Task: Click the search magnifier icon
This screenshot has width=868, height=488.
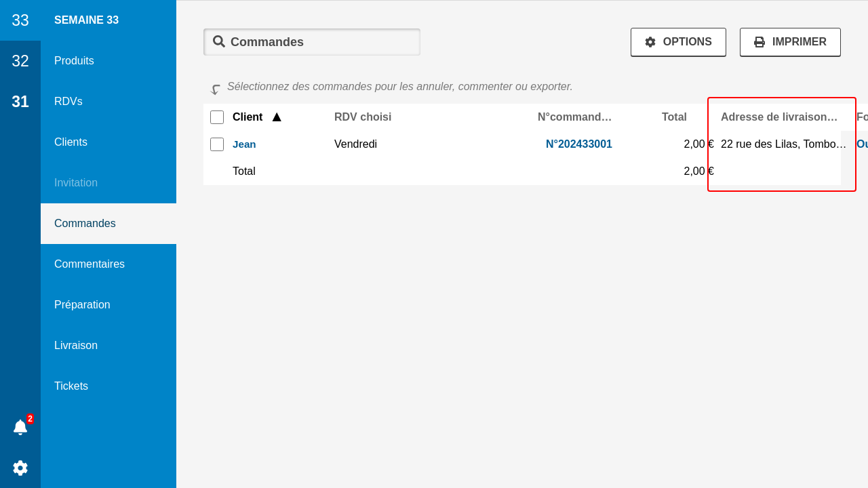Action: (218, 41)
